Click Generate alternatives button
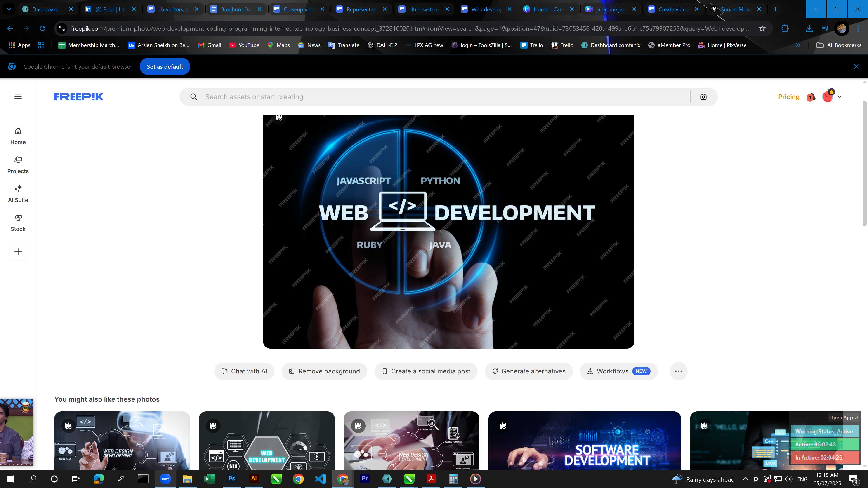 pos(529,371)
